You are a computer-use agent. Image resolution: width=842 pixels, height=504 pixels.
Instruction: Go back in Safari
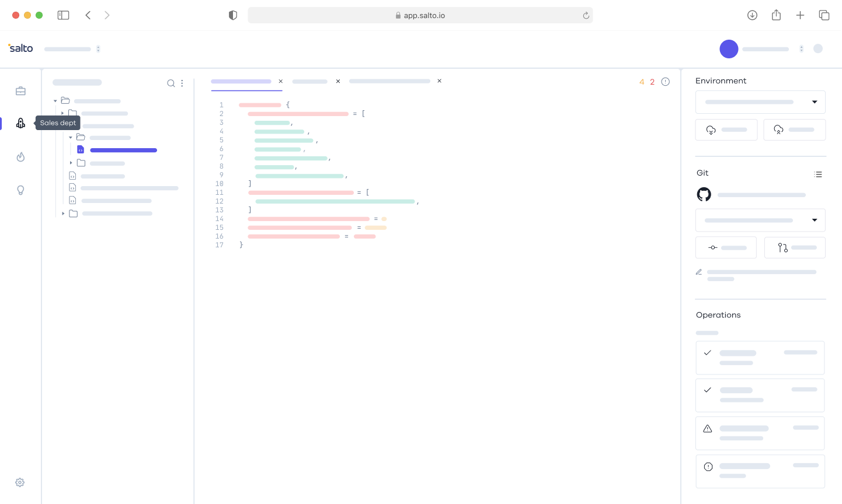pyautogui.click(x=88, y=15)
